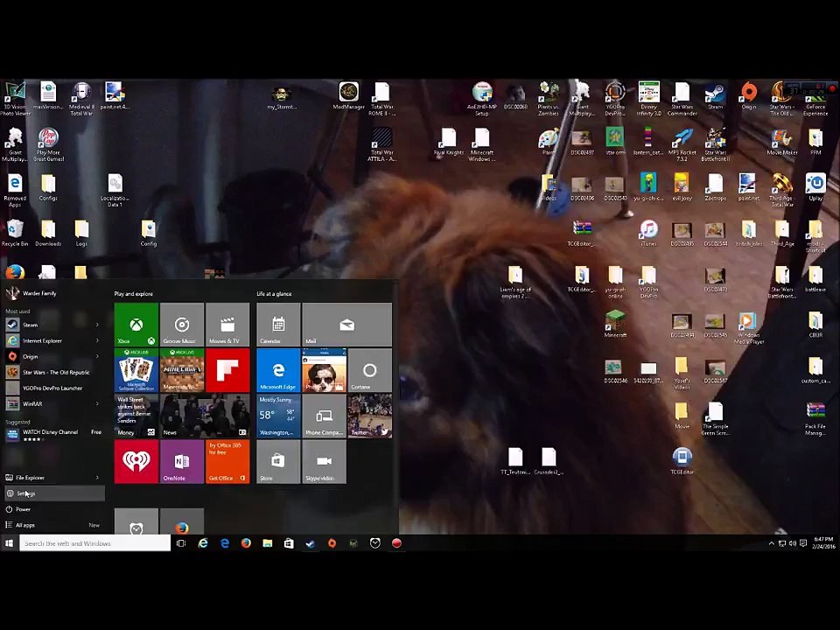Viewport: 840px width, 630px height.
Task: Open the Mail tile
Action: [347, 324]
